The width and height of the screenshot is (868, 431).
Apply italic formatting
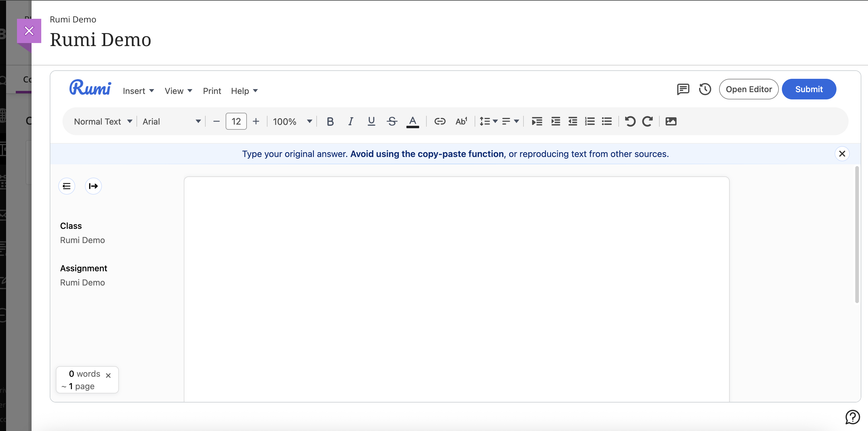pyautogui.click(x=350, y=121)
